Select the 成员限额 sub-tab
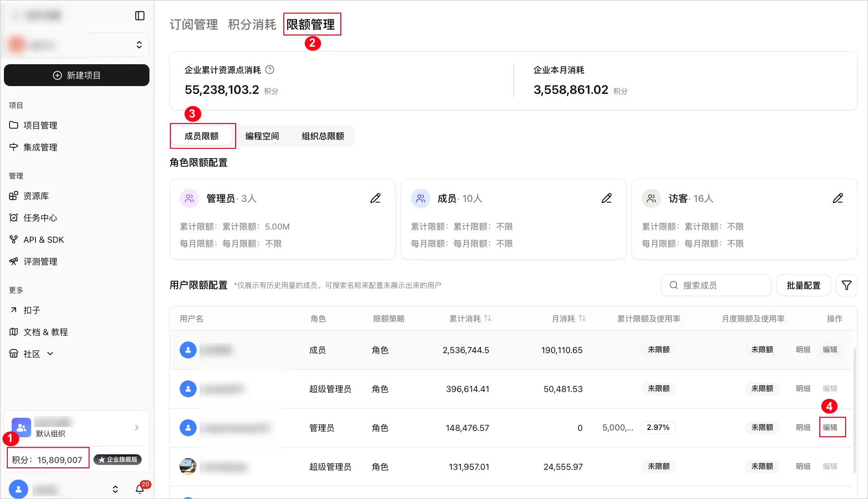The width and height of the screenshot is (868, 499). (202, 136)
